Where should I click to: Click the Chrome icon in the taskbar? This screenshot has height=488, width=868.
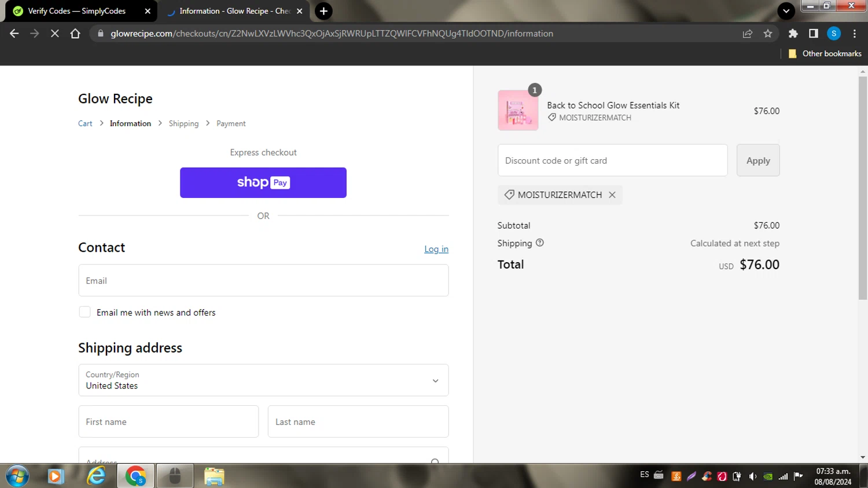[x=136, y=476]
